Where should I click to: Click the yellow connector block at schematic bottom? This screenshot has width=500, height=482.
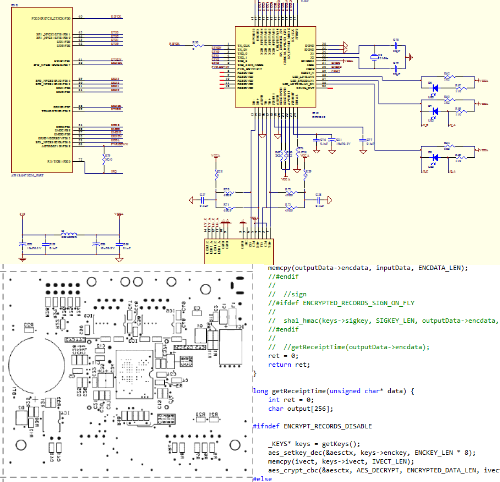(x=239, y=251)
